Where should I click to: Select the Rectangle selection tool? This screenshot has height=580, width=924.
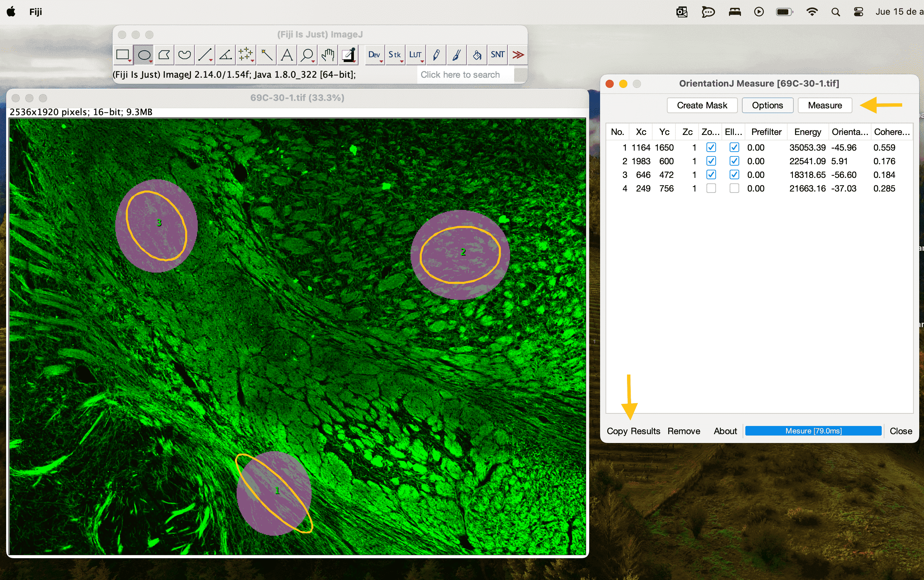pyautogui.click(x=123, y=54)
